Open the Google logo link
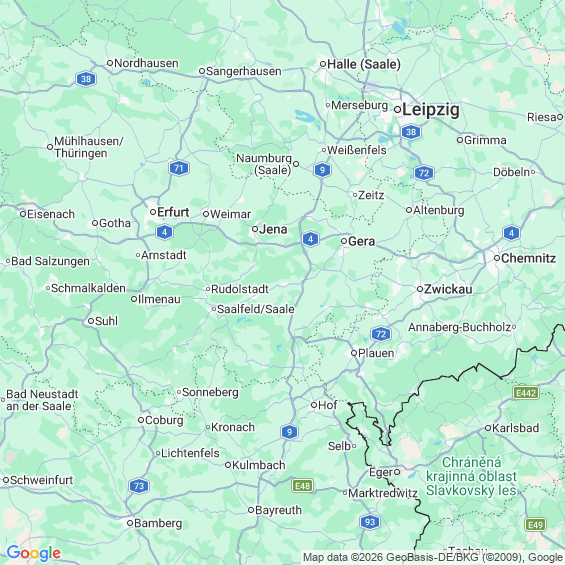 coord(34,553)
